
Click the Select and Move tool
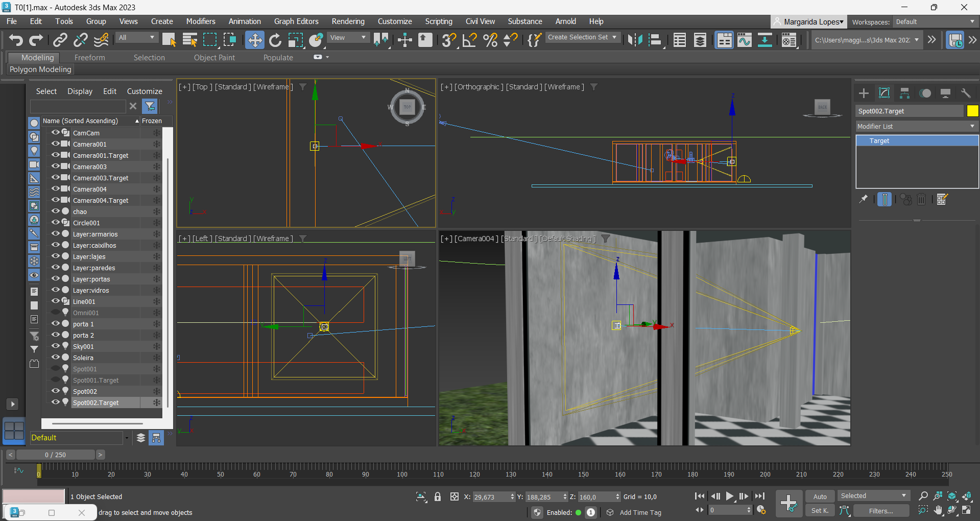[254, 40]
